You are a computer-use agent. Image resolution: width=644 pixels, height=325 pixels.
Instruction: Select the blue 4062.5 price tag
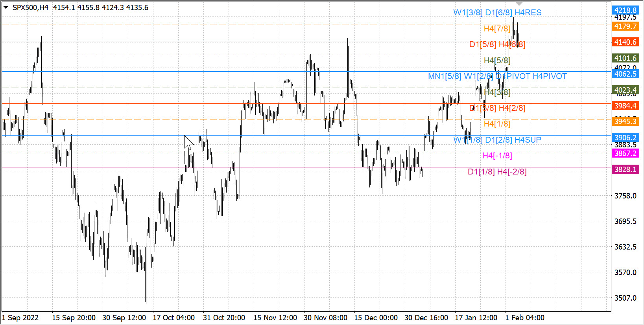(x=625, y=74)
